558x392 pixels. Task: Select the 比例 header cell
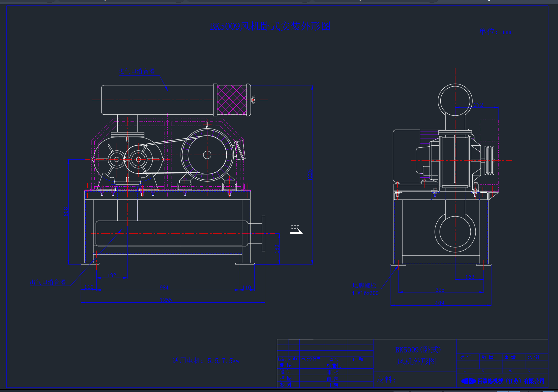[x=533, y=357]
